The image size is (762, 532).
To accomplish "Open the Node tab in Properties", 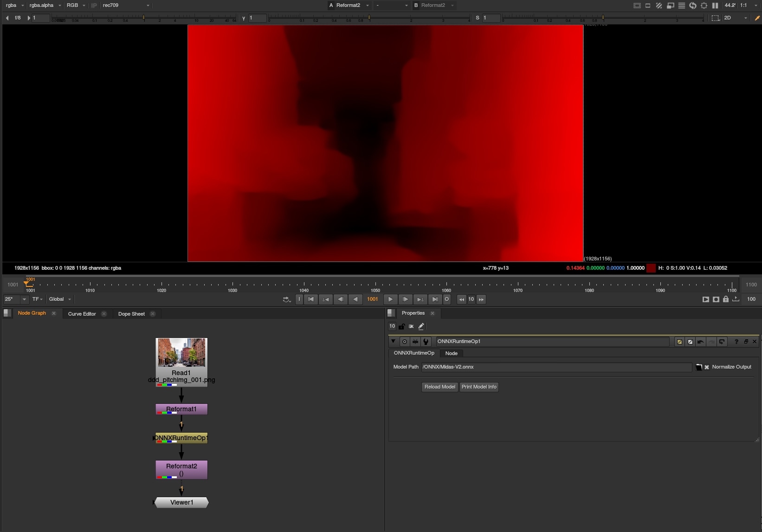I will [452, 353].
